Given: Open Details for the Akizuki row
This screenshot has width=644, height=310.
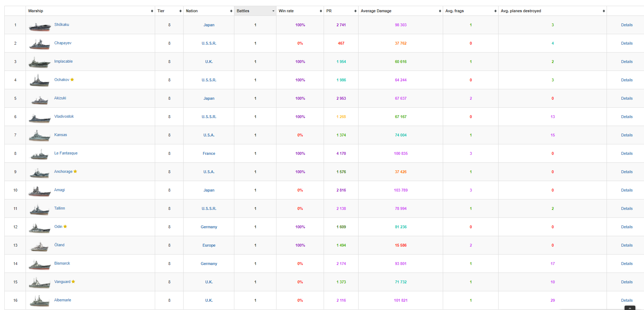Looking at the screenshot, I should point(626,98).
